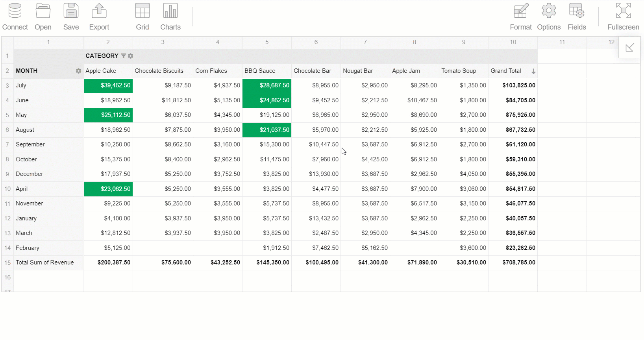Select the May row header
This screenshot has width=644, height=340.
pos(48,115)
